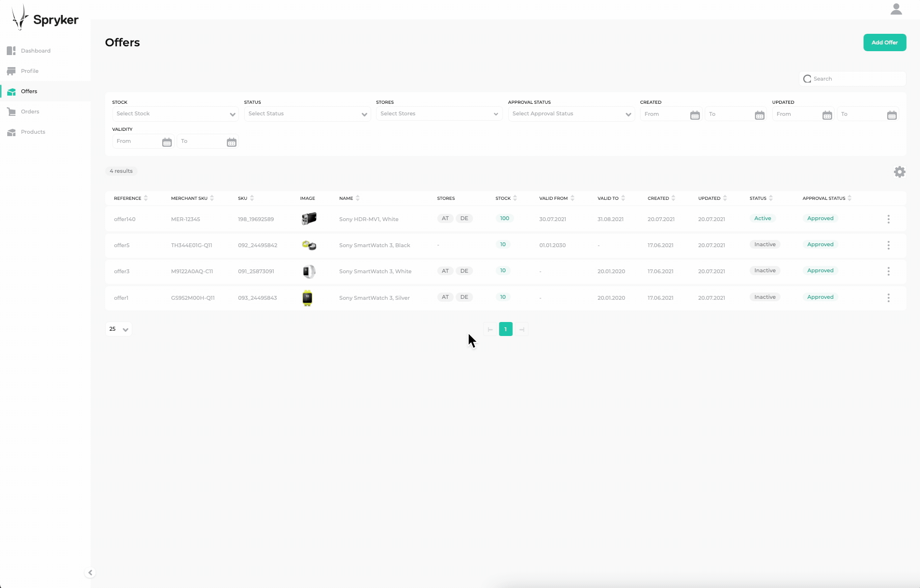Open actions menu for offer5 row
Image resolution: width=920 pixels, height=588 pixels.
click(x=888, y=245)
